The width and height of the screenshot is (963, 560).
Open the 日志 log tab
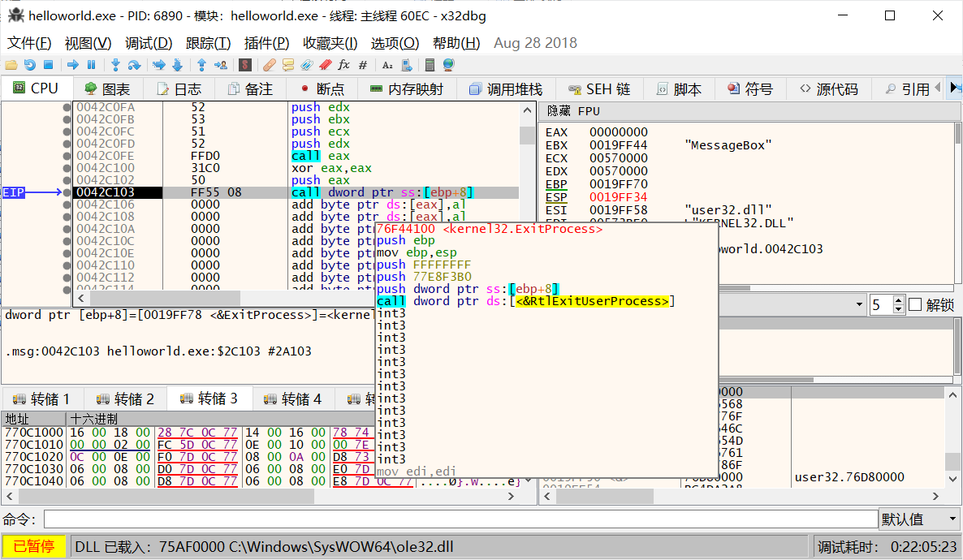[x=179, y=89]
